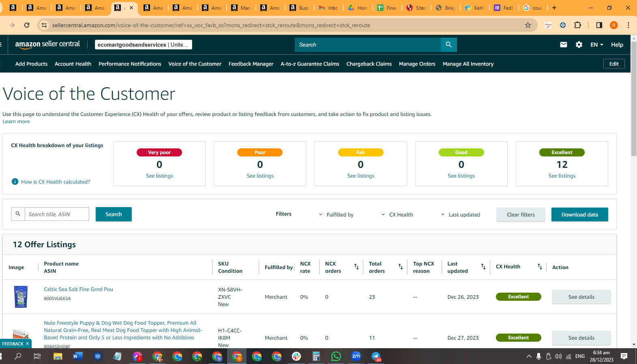Open Account Health menu item

(73, 64)
